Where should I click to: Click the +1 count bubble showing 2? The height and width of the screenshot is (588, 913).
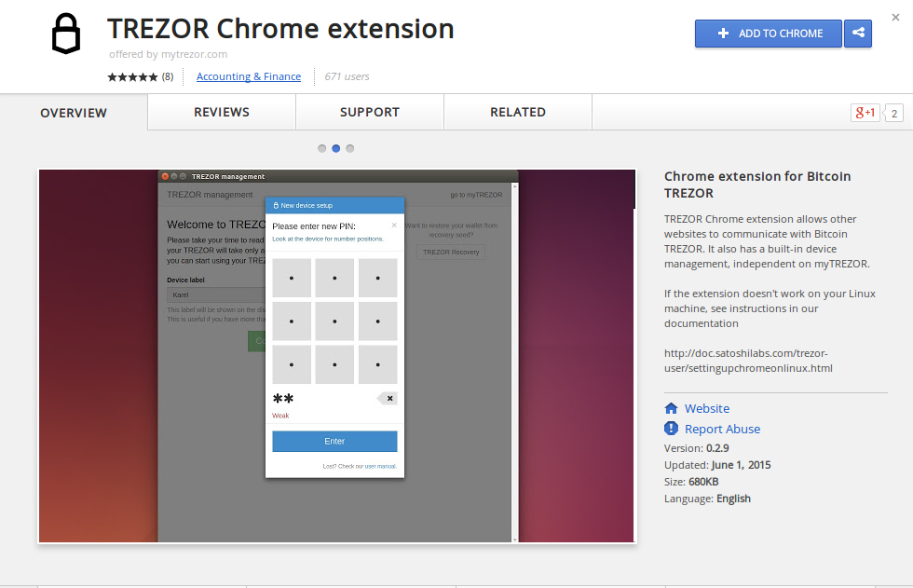click(893, 113)
